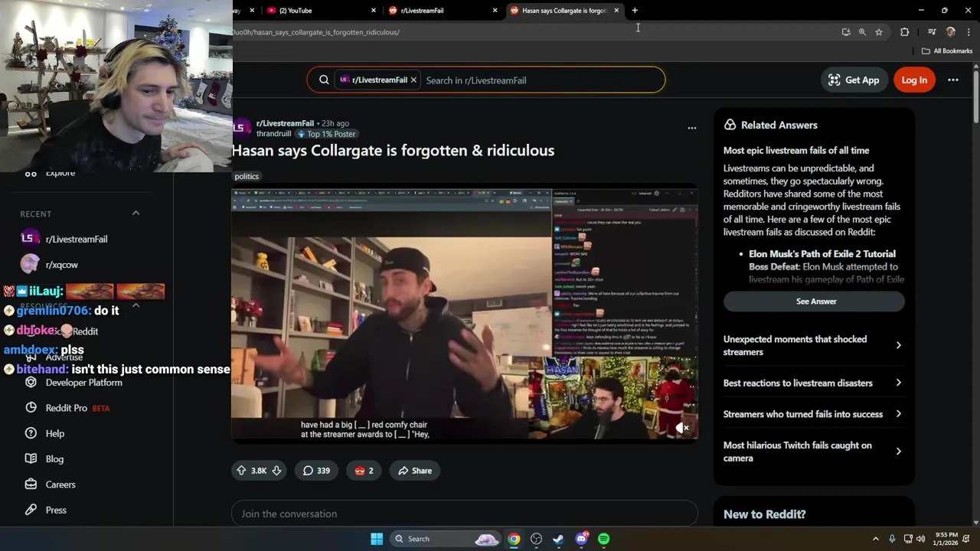Open the volume speaker tray icon
980x551 pixels.
920,539
